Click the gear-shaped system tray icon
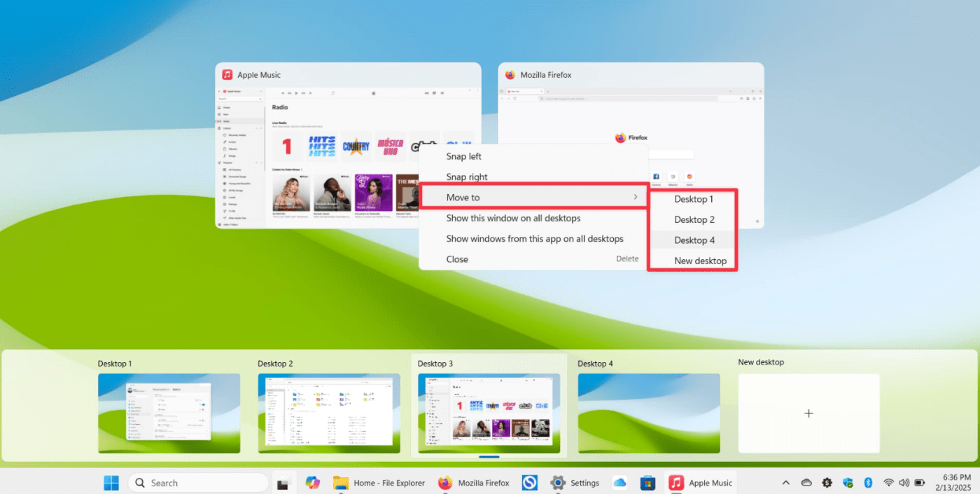The image size is (980, 494). 827,483
